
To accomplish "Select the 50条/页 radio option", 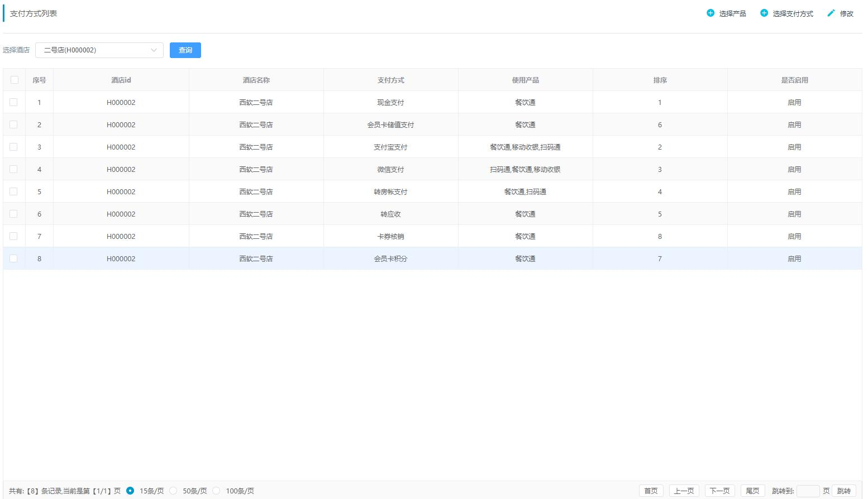I will click(x=173, y=491).
